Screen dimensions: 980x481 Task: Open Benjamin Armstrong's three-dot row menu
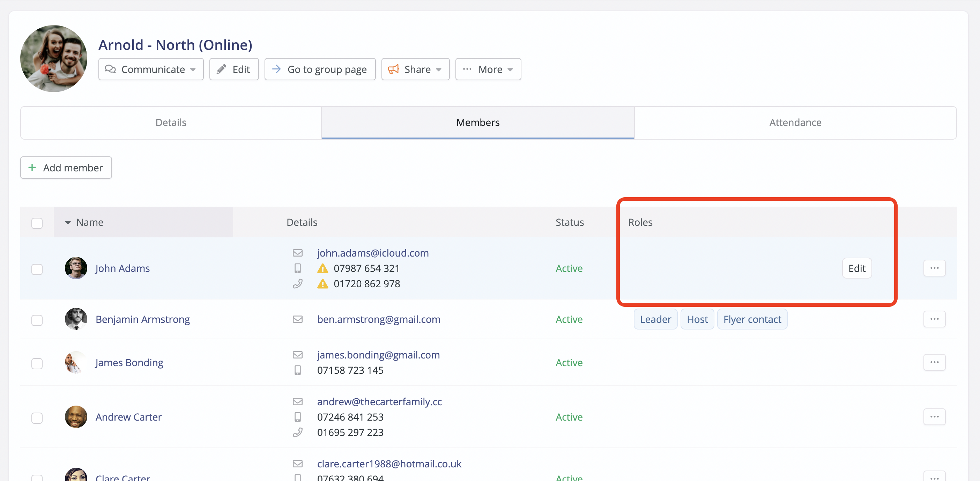tap(934, 319)
